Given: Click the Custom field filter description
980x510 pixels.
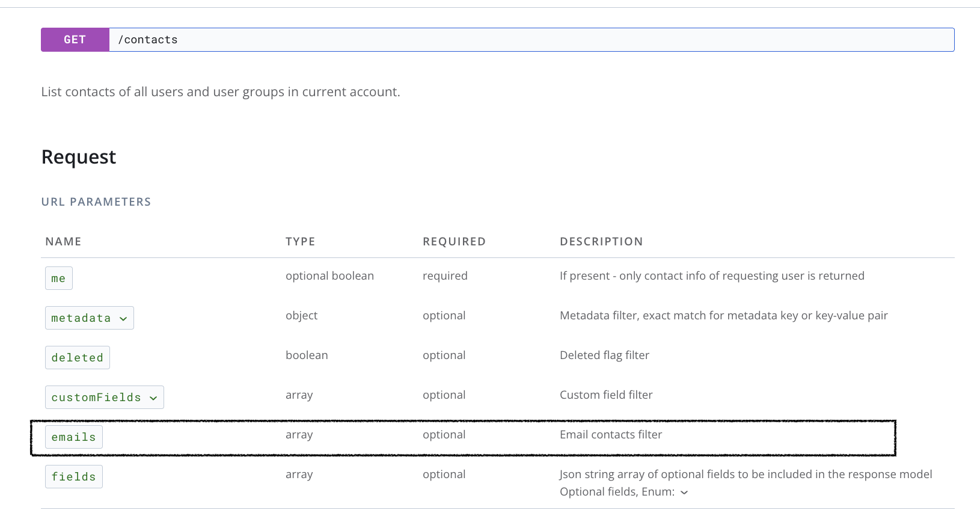Looking at the screenshot, I should pos(606,395).
